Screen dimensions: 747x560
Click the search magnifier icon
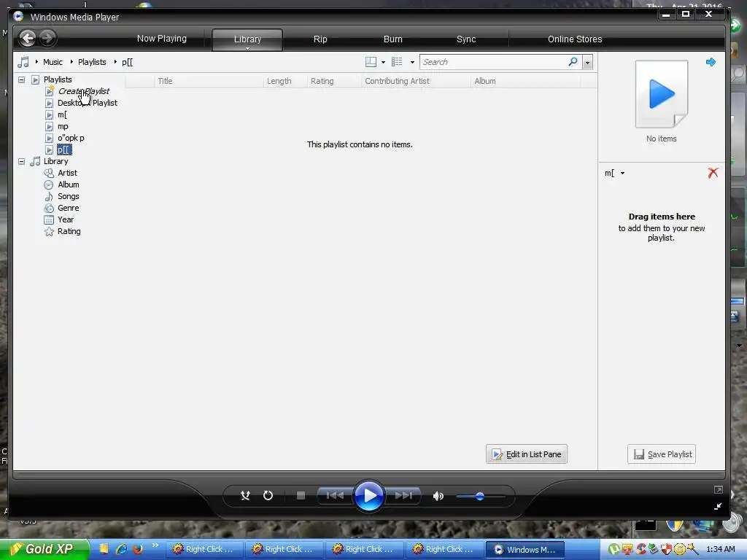(573, 62)
